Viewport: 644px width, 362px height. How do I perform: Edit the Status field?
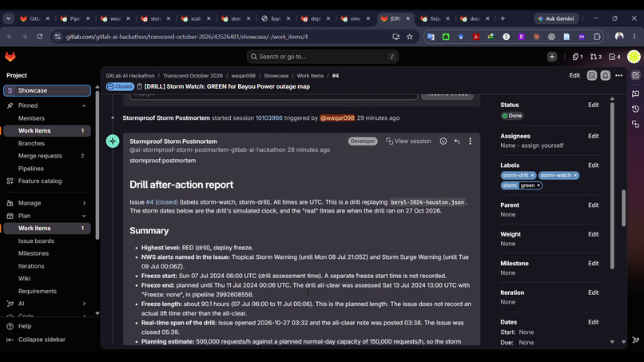(593, 105)
